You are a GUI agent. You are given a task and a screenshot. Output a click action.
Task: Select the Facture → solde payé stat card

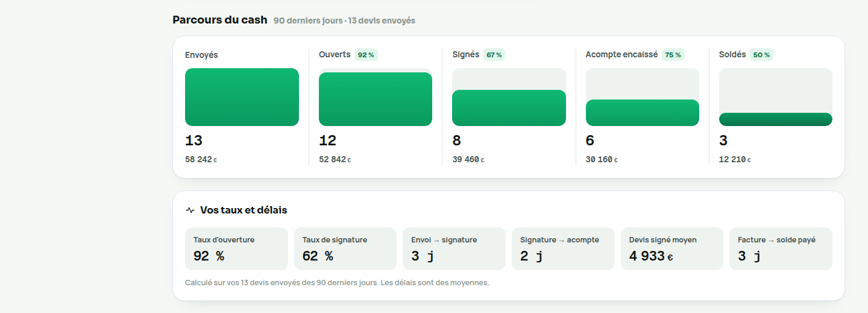(781, 248)
